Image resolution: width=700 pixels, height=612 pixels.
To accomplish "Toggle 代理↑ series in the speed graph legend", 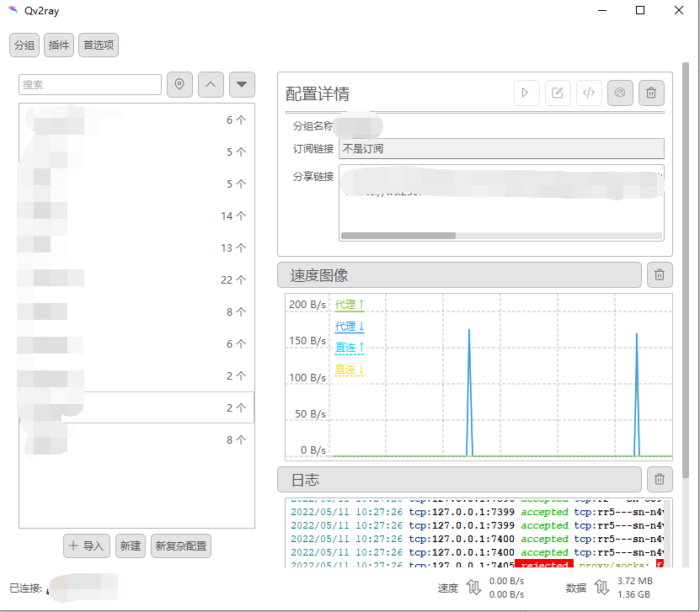I will (349, 304).
